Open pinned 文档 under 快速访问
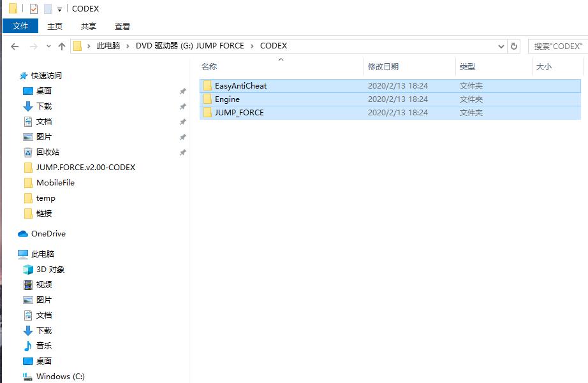Image resolution: width=588 pixels, height=383 pixels. [x=44, y=122]
